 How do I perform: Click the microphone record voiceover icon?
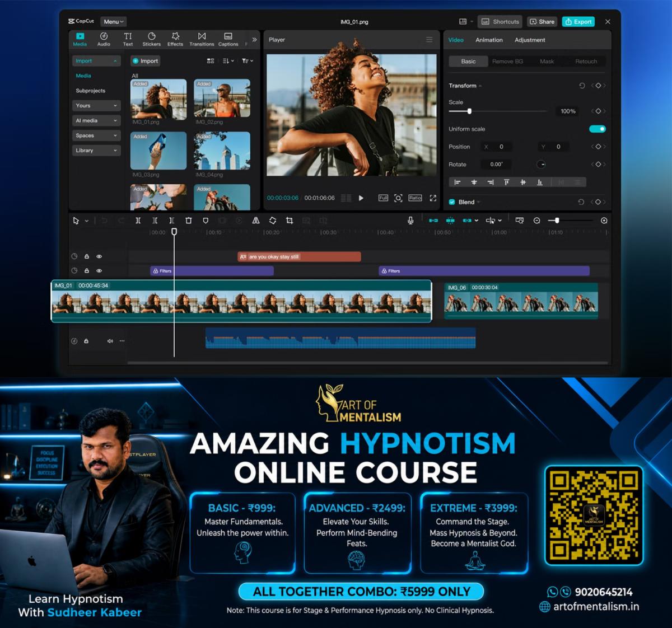click(x=410, y=221)
